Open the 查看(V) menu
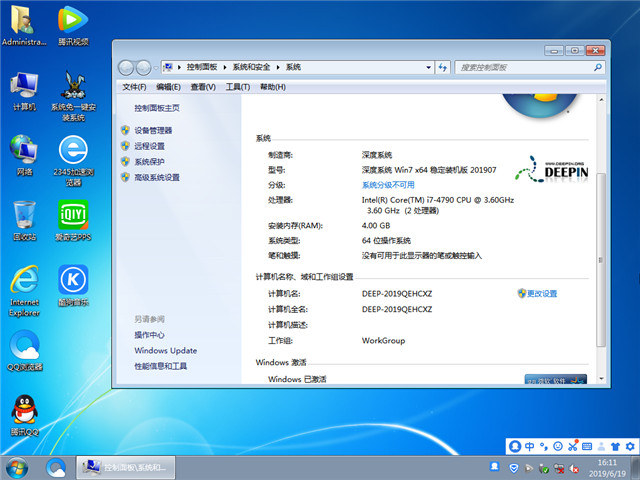Screen dimensions: 640x480 203,87
